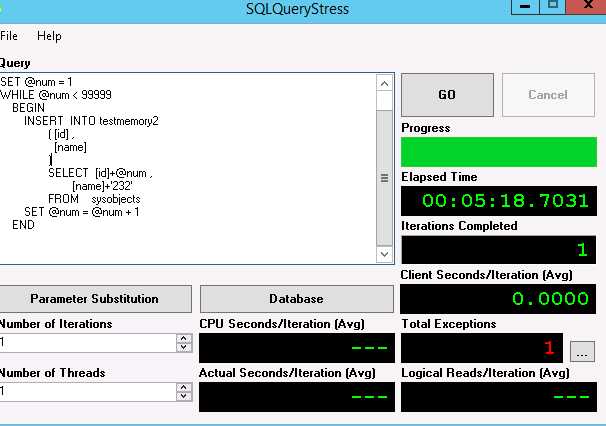
Task: Click the line 'SELECT [id]+@num ,'
Action: tap(100, 173)
